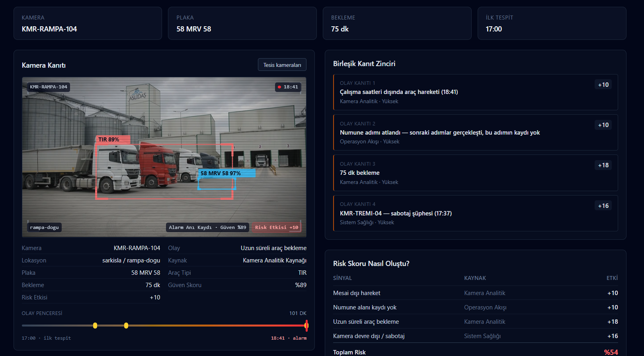Image resolution: width=644 pixels, height=356 pixels.
Task: Click the Araç Tipi TIR value
Action: 302,273
